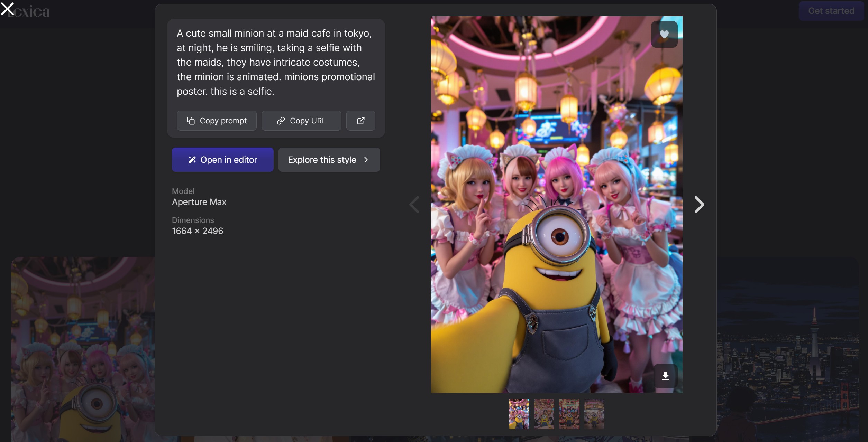
Task: Download the minion image
Action: pos(665,376)
